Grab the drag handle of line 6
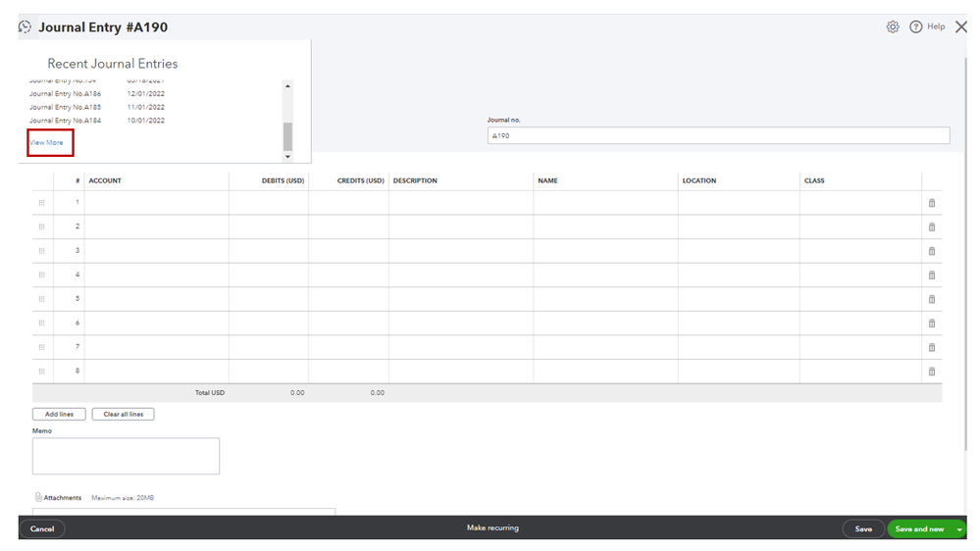The image size is (980, 551). 42,323
